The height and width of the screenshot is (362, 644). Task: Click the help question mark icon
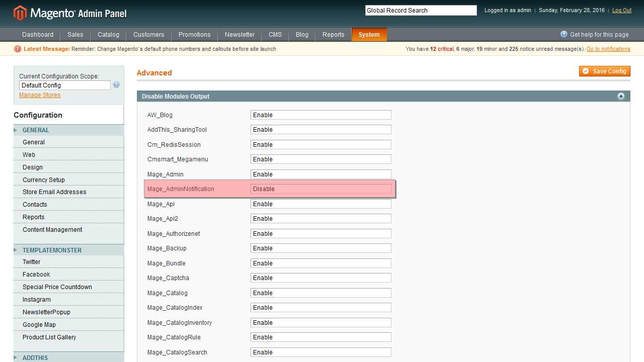coord(564,34)
